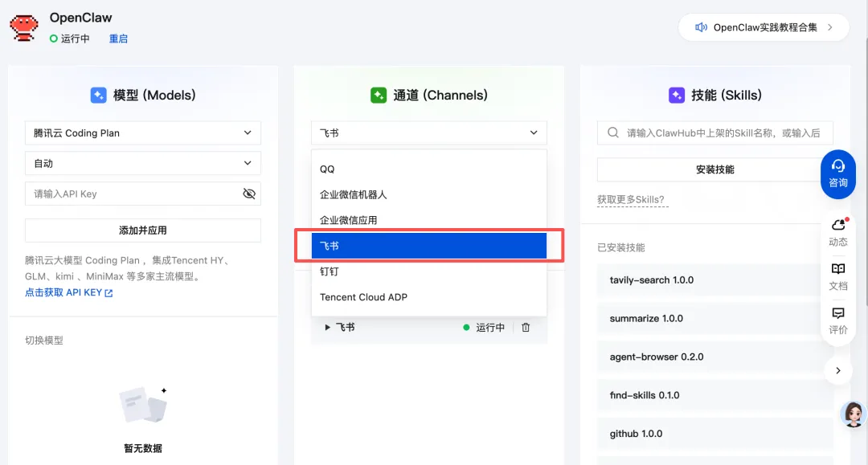Click the OpenClaw red crab logo
The image size is (868, 465).
pyautogui.click(x=24, y=27)
